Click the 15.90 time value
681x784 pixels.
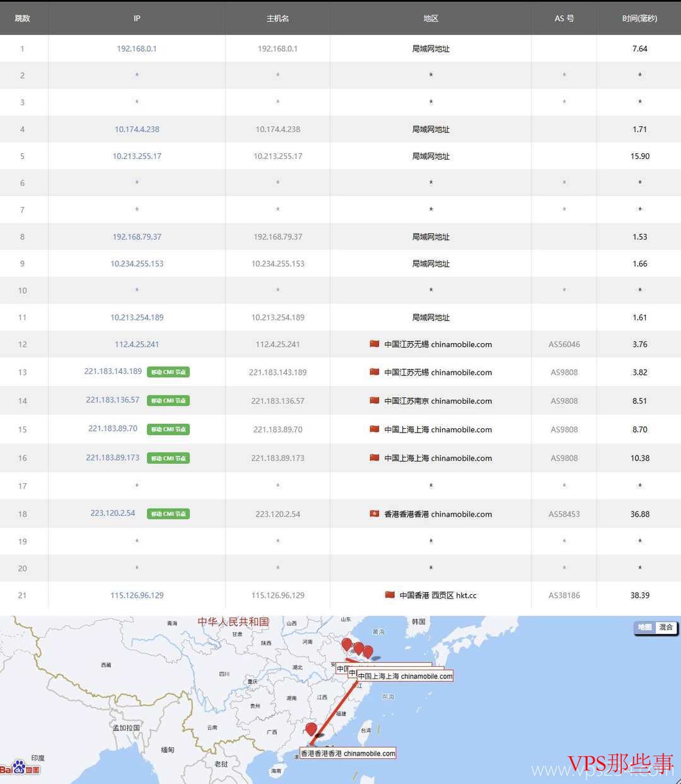[639, 156]
